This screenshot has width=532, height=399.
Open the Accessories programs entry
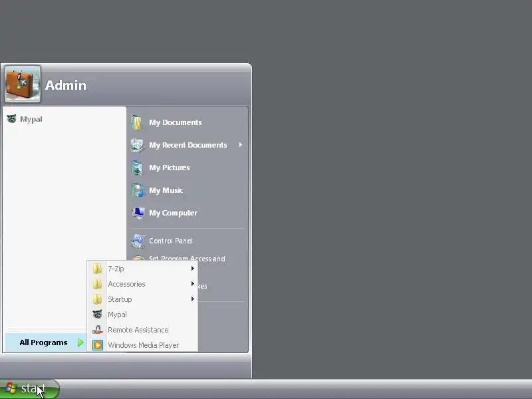pos(142,284)
